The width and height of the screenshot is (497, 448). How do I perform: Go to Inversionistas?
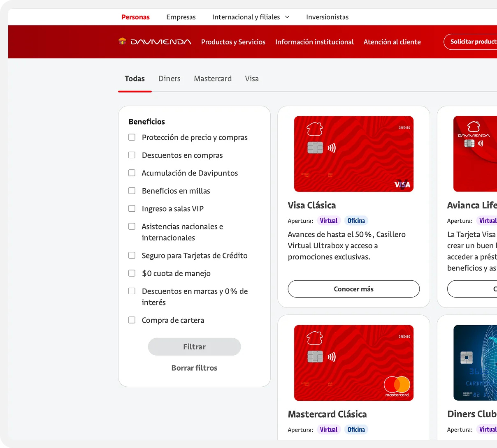coord(327,17)
